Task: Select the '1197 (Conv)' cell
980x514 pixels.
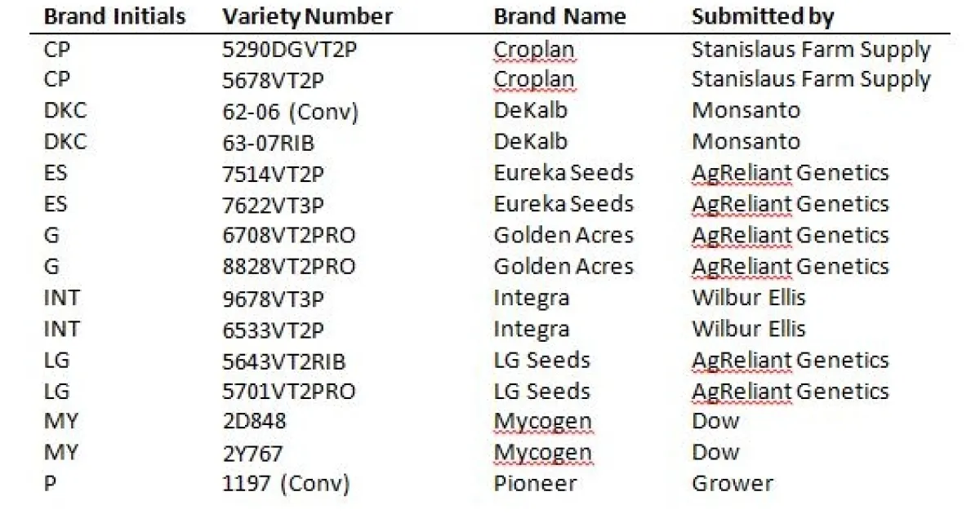Action: (285, 484)
